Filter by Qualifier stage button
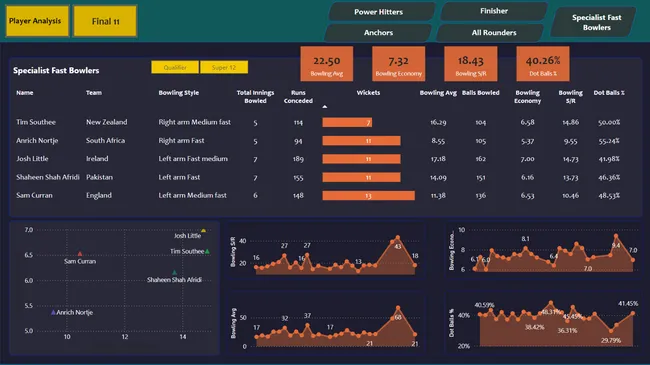Viewport: 650px width, 365px height. click(175, 67)
